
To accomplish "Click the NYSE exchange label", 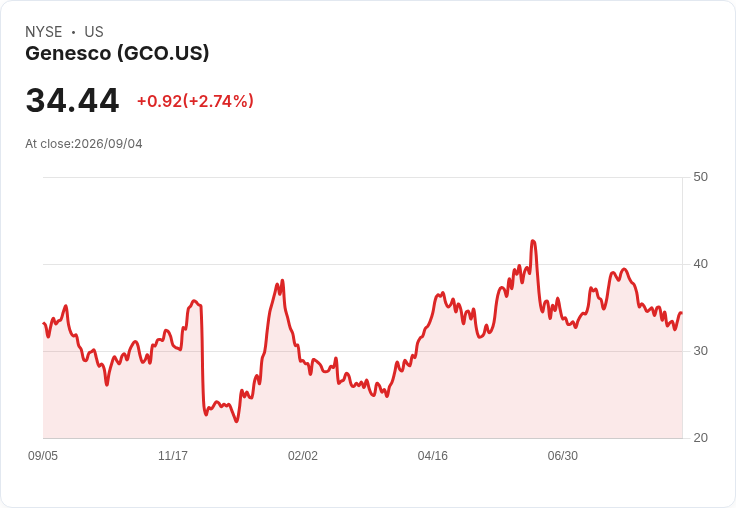I will (x=44, y=32).
